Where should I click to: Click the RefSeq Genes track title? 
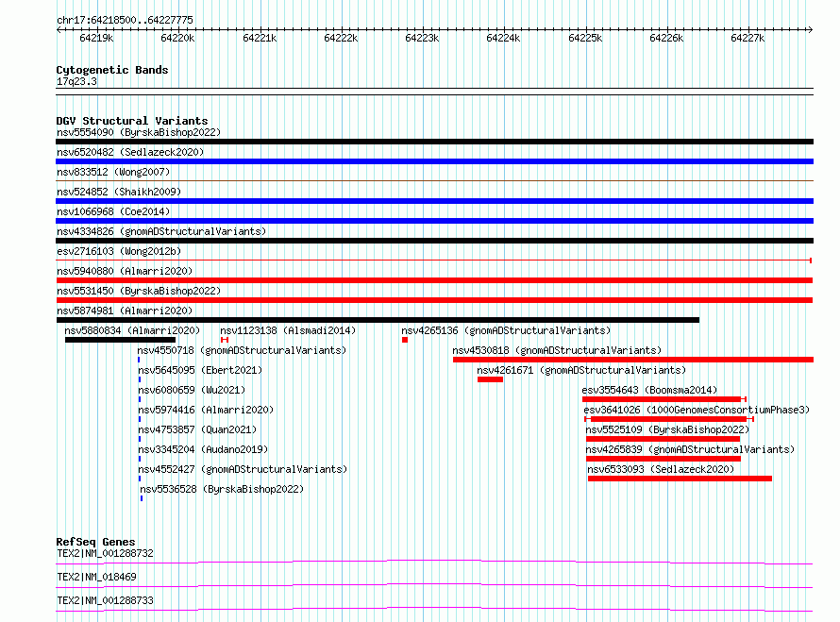[95, 542]
